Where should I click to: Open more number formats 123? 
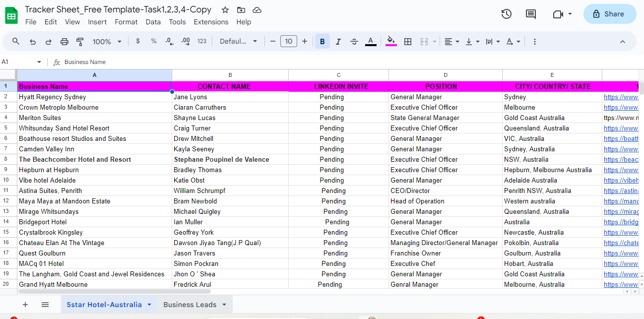tap(202, 42)
